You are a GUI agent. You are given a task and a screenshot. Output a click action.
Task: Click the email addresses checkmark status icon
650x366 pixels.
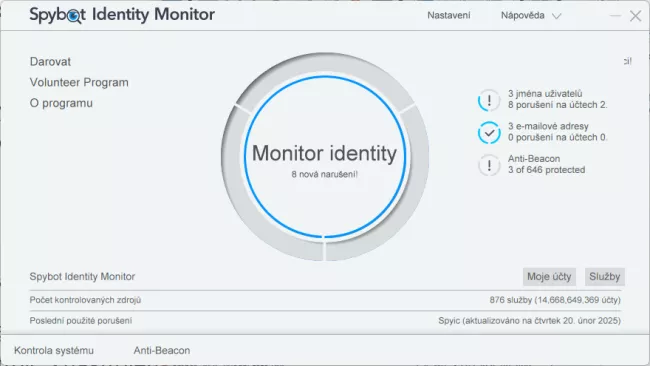[x=489, y=133]
